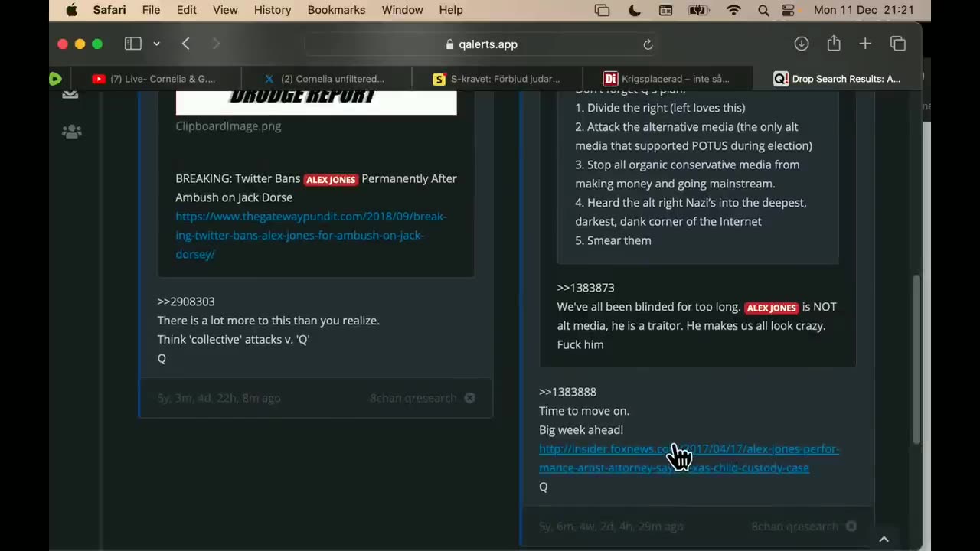
Task: Open the Window menu in menu bar
Action: 402,10
